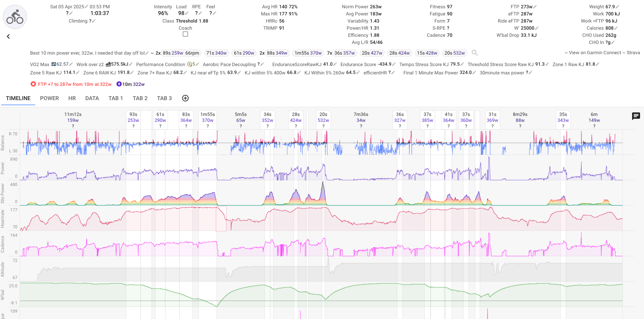Edit the Load value of 98
This screenshot has height=319, width=644.
(187, 13)
